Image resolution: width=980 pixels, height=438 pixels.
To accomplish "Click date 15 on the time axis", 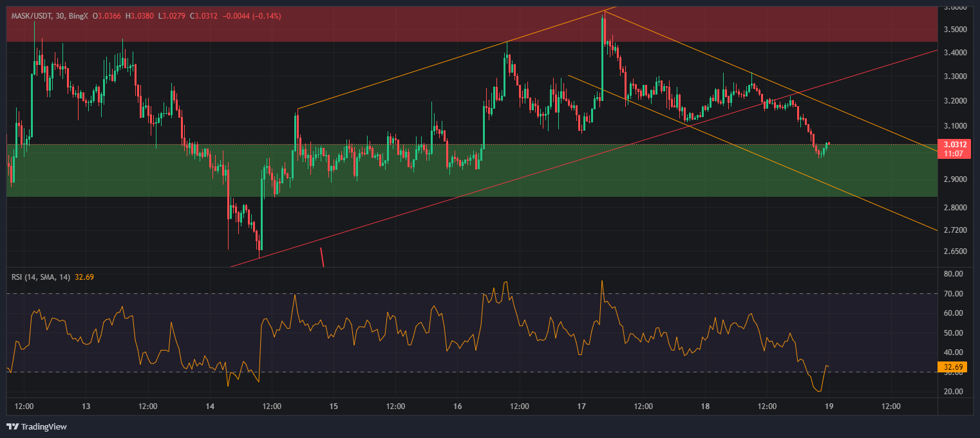I will tap(334, 406).
